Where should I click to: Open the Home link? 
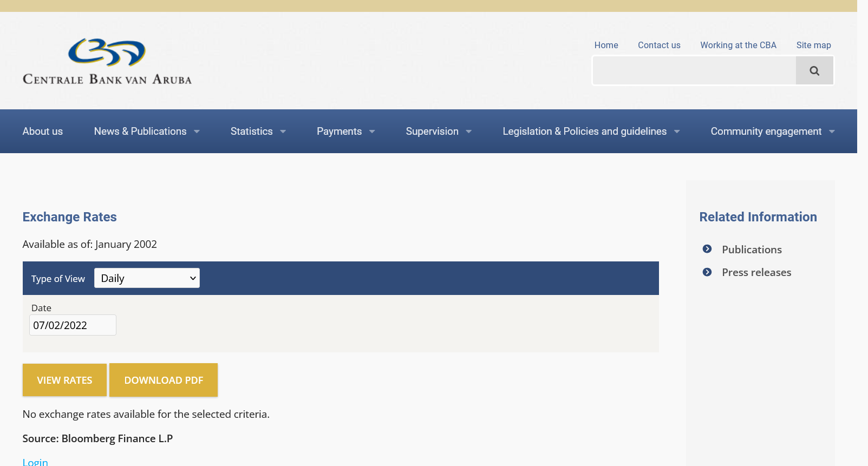point(606,45)
